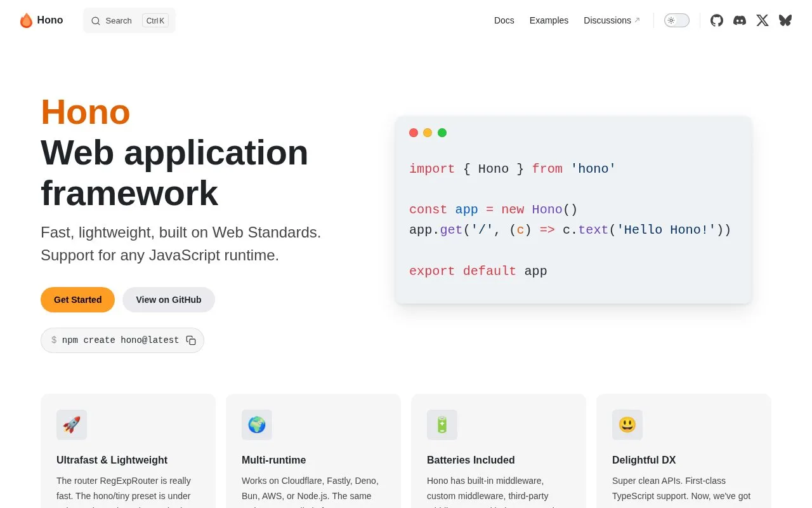Open the Bluesky butterfly icon link

pyautogui.click(x=785, y=20)
